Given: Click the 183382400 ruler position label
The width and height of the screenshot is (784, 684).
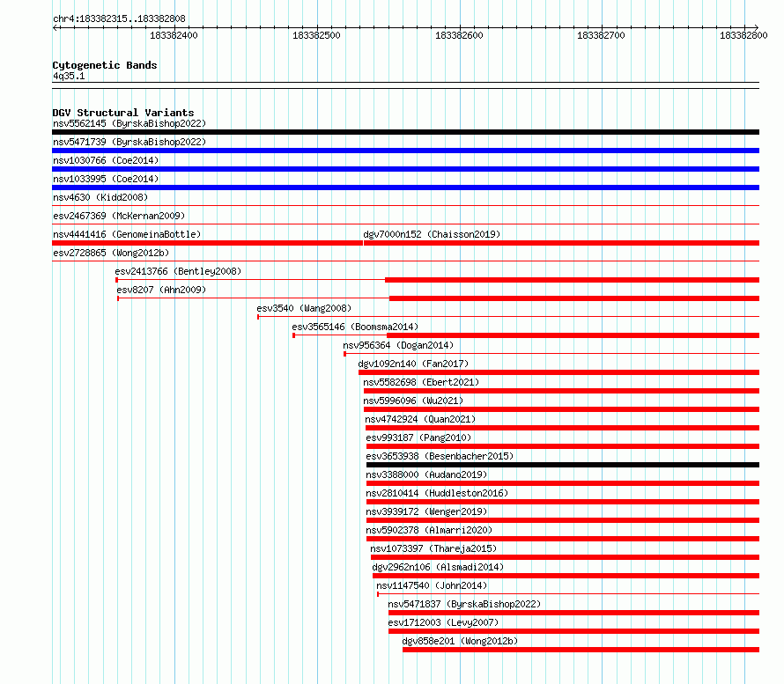Looking at the screenshot, I should (174, 35).
